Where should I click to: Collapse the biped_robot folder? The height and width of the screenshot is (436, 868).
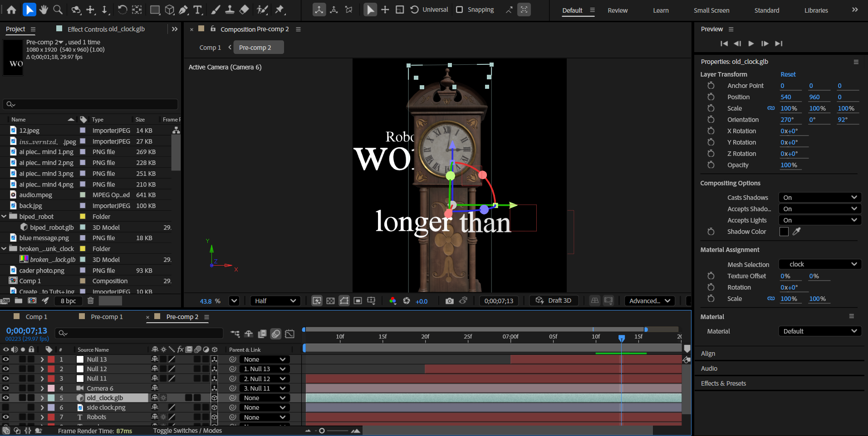point(4,217)
